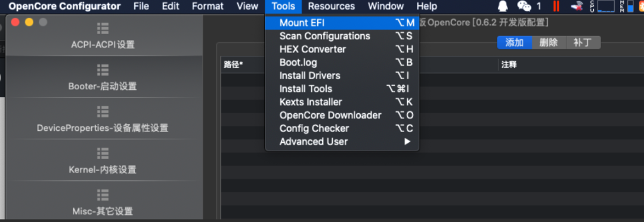Open the Format menu
This screenshot has width=644, height=222.
[208, 7]
